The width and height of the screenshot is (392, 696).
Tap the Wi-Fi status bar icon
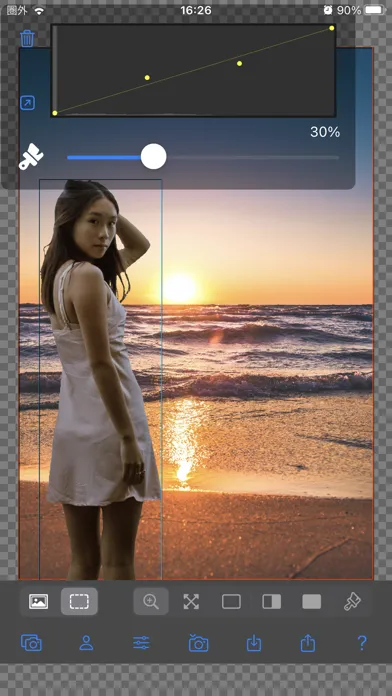[x=40, y=10]
